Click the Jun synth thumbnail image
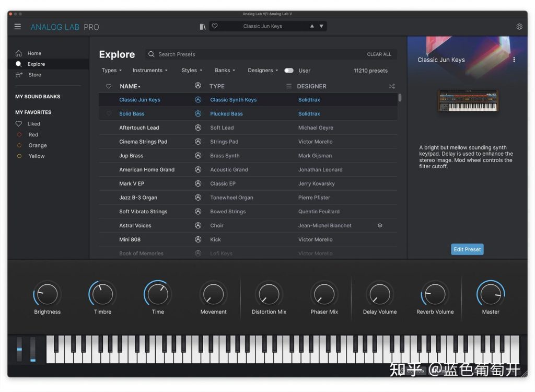Screen dimensions: 535x392 coord(468,101)
